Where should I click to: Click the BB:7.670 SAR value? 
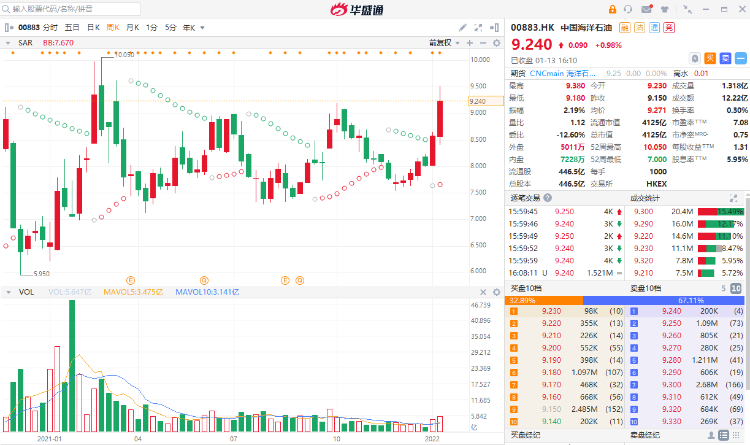58,43
